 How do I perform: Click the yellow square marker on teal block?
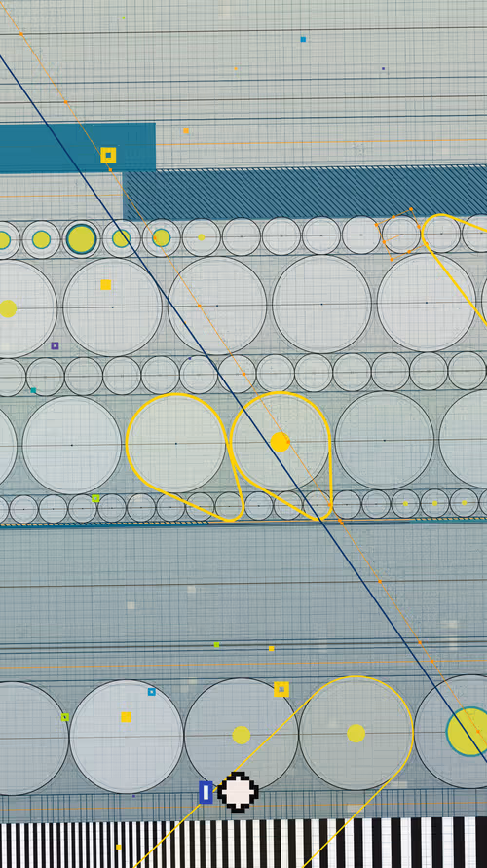tap(108, 155)
